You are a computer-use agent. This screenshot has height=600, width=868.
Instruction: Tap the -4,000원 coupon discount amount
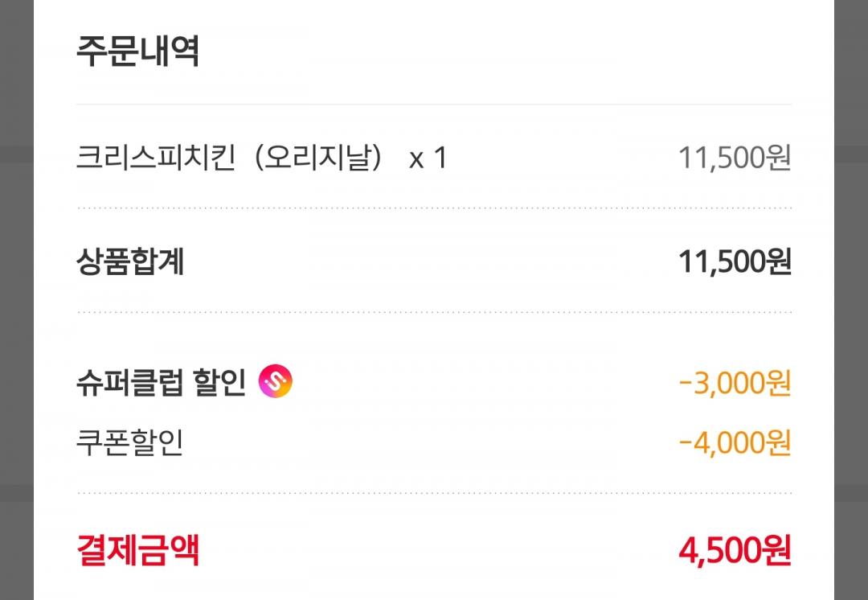pyautogui.click(x=735, y=442)
